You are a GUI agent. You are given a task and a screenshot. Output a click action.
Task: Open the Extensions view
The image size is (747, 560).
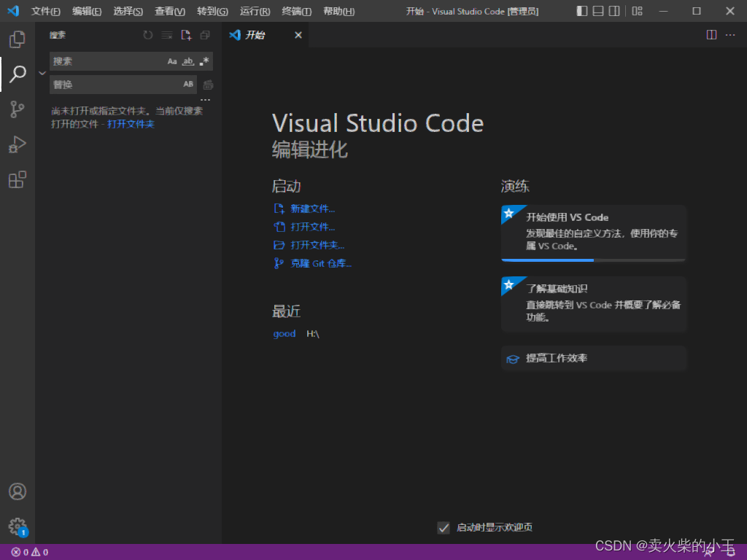click(x=18, y=179)
